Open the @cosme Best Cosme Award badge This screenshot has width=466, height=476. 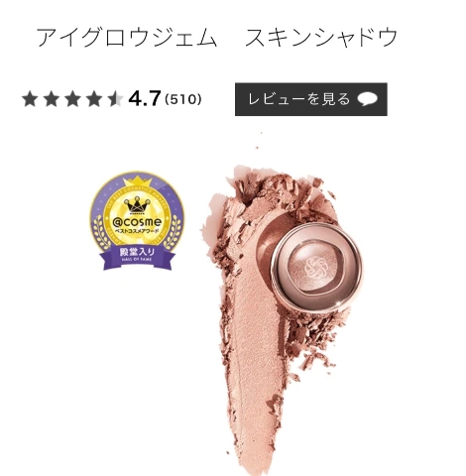tap(137, 221)
